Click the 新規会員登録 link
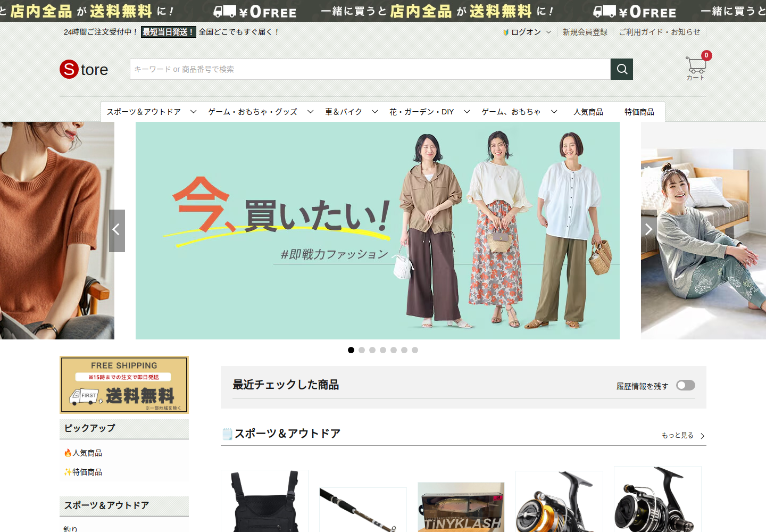The height and width of the screenshot is (532, 766). coord(585,32)
